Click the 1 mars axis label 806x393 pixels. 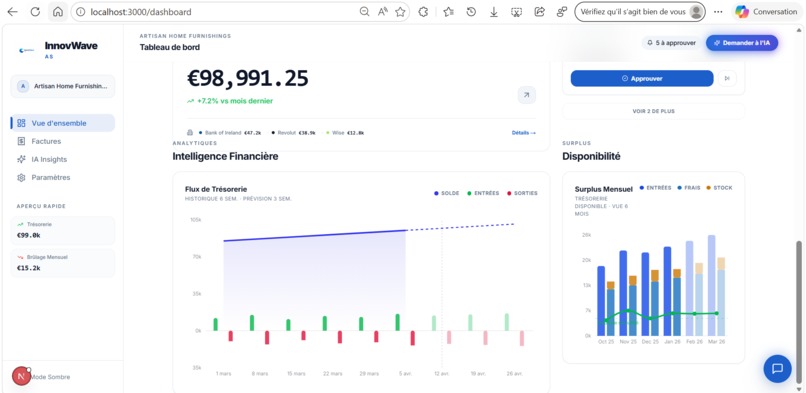[x=223, y=373]
